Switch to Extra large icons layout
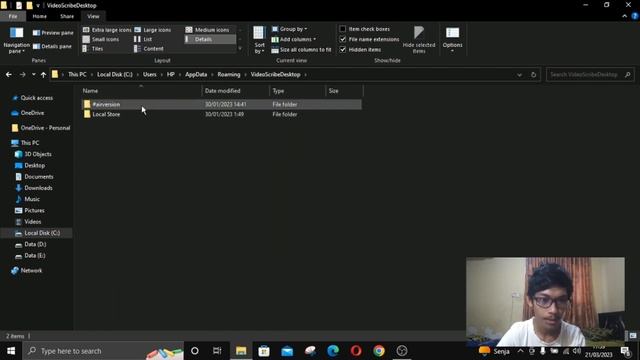The width and height of the screenshot is (640, 360). click(x=107, y=30)
